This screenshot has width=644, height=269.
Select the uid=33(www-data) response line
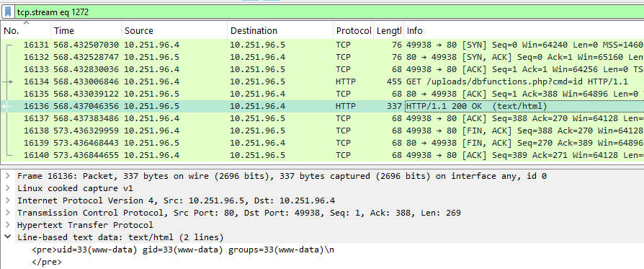(x=183, y=250)
